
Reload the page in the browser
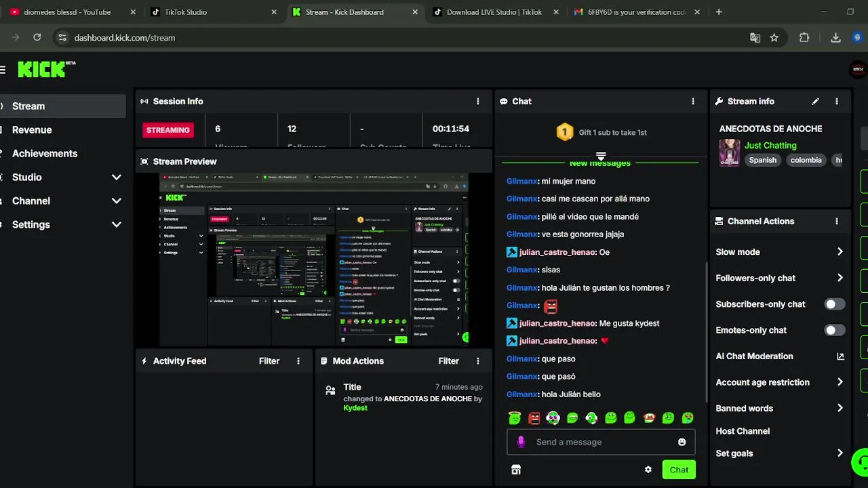[x=37, y=38]
